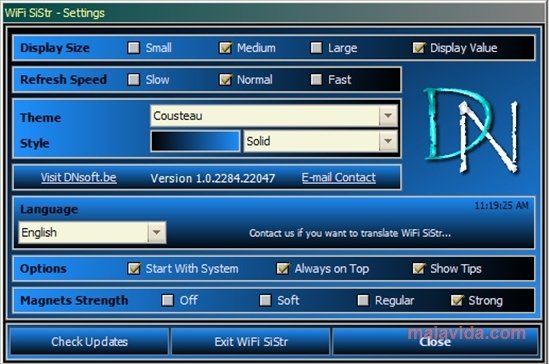Uncheck the Medium display size option

225,48
